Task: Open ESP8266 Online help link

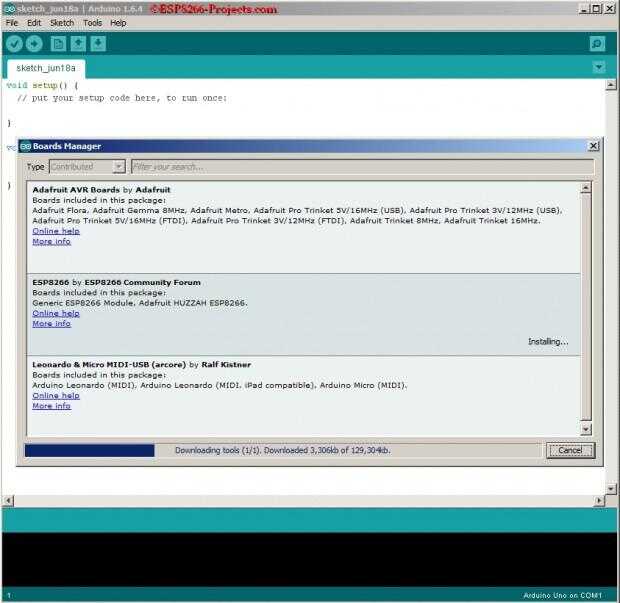Action: pos(56,313)
